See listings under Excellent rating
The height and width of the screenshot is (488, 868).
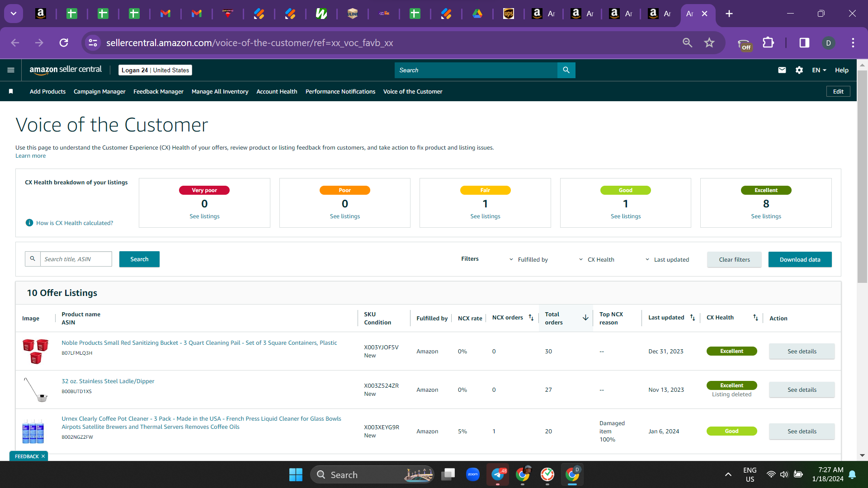tap(766, 216)
